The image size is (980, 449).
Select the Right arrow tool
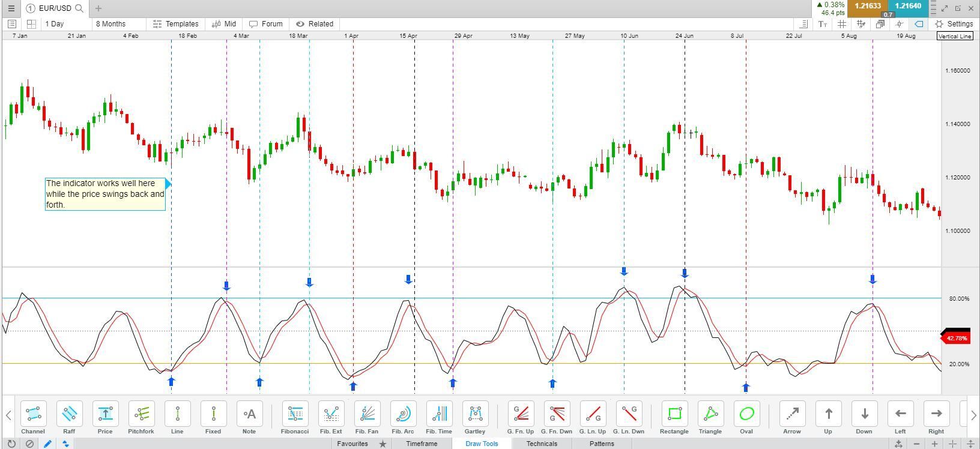[936, 414]
